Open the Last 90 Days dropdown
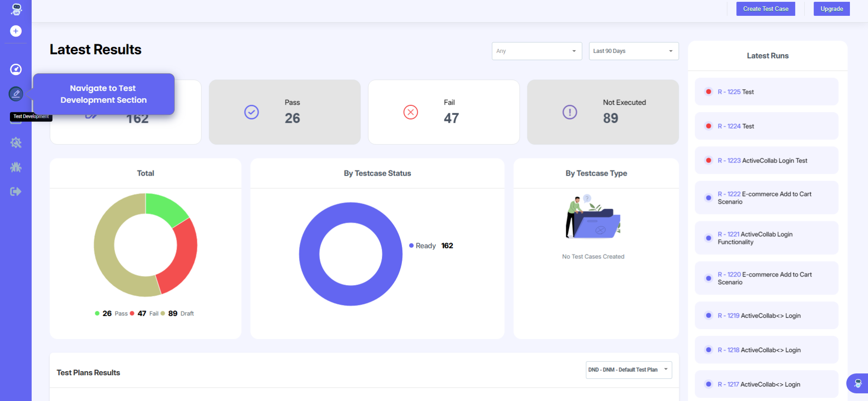 (x=633, y=51)
